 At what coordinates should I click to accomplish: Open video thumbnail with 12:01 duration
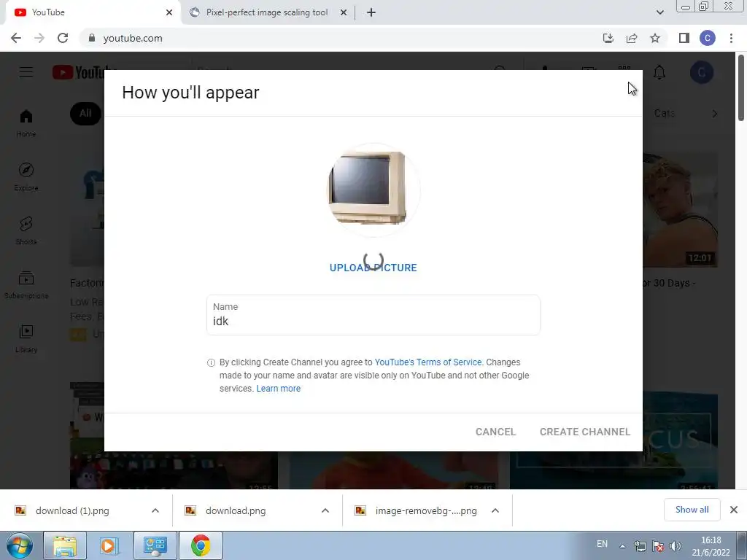tap(681, 209)
